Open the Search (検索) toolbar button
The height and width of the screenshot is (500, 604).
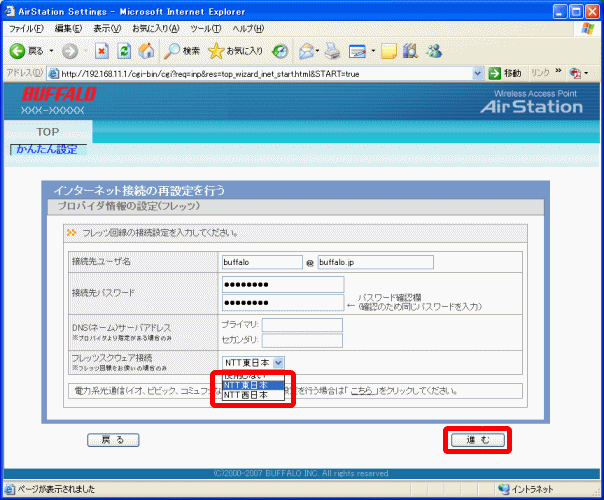tap(182, 51)
